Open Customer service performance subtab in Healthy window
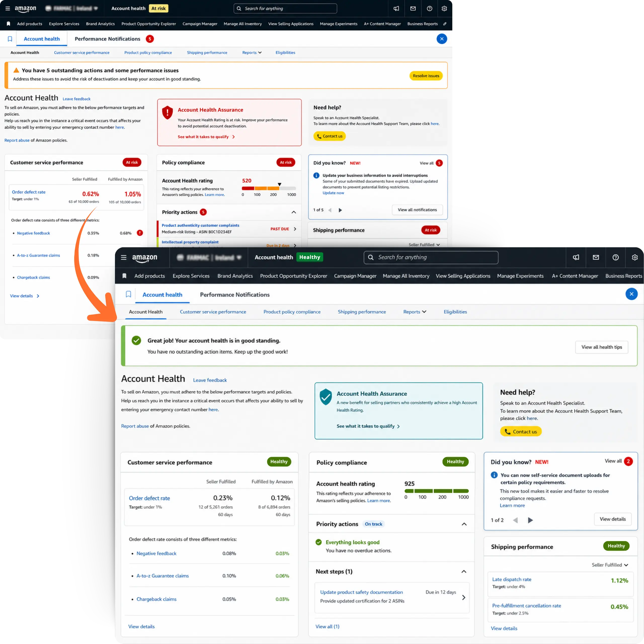644x644 pixels. [x=213, y=312]
